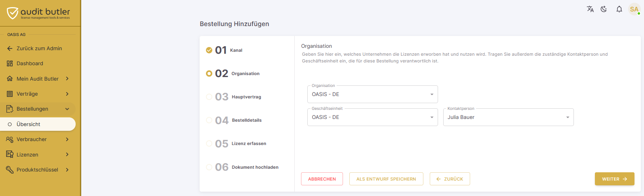
Task: Click the Verträge document icon
Action: point(10,94)
